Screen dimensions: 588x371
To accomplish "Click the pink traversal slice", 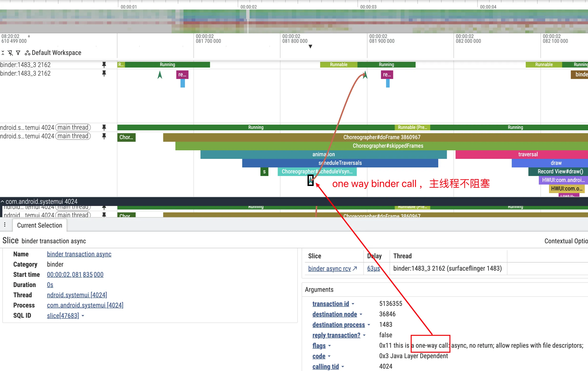I will (527, 154).
